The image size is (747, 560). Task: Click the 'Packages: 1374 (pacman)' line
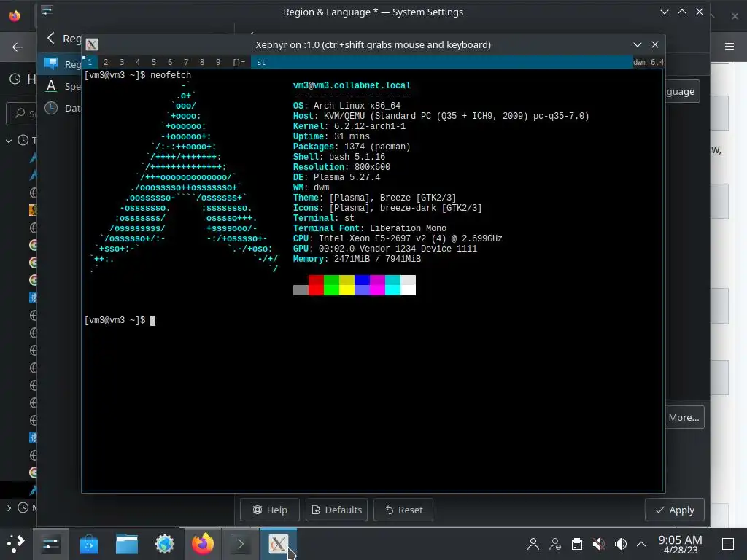point(352,147)
